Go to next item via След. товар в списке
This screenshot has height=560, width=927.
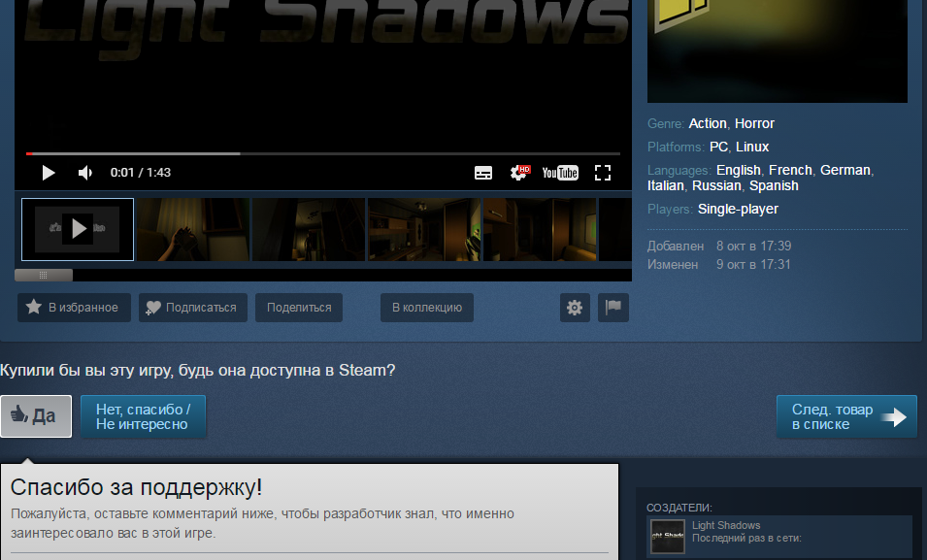coord(846,416)
